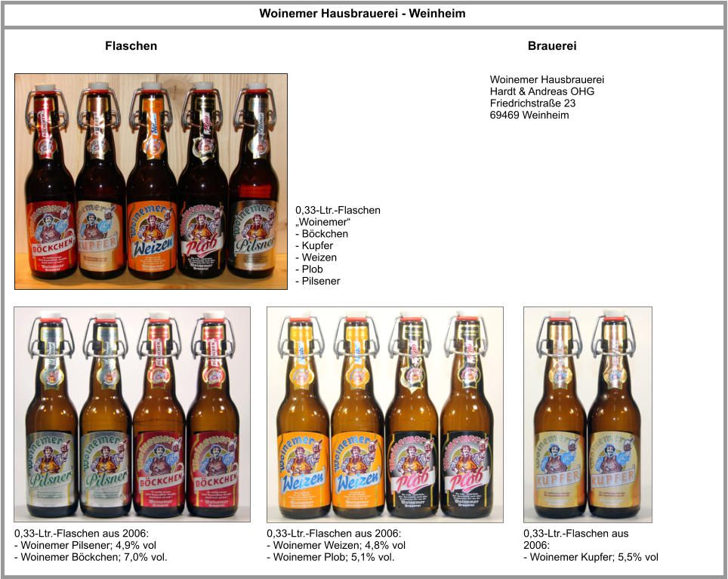728x579 pixels.
Task: Click '- Woinemer Kupfer; 5,5% vol' text
Action: click(x=591, y=557)
